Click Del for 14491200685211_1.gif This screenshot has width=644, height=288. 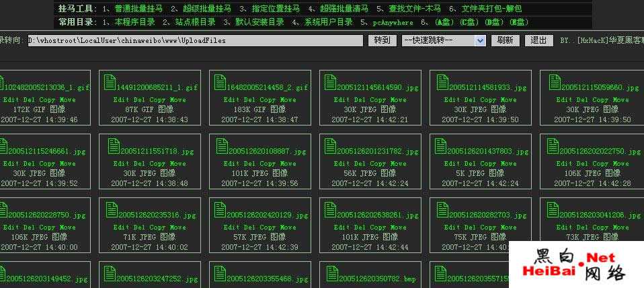139,99
